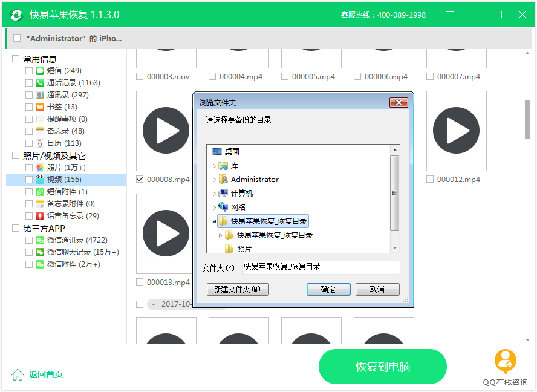
Task: Click the 日历 calendar icon
Action: click(x=40, y=143)
